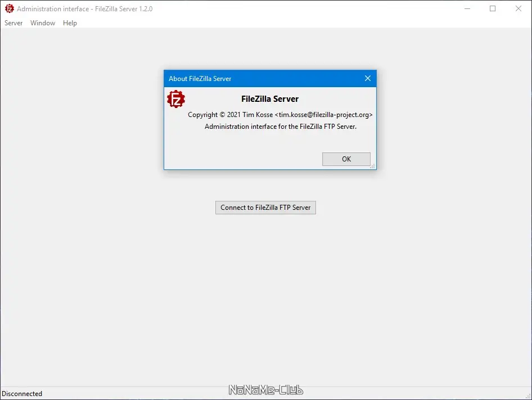Click the About dialog resize grip

[372, 166]
